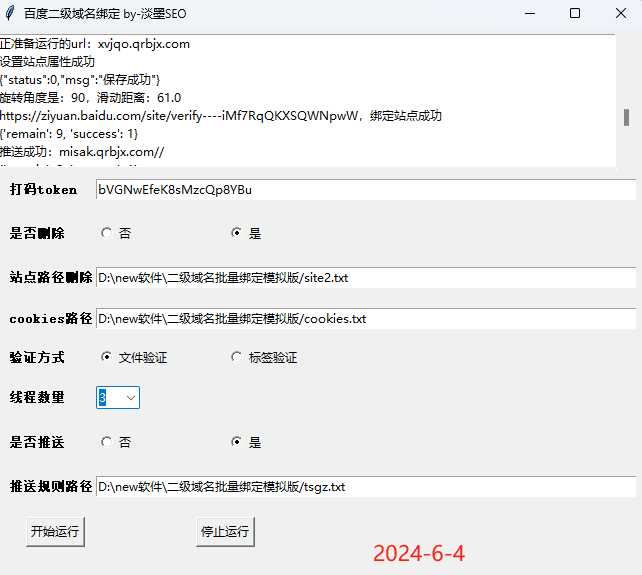
Task: Click the ziyuan.baidu.com verify log line
Action: pyautogui.click(x=221, y=116)
